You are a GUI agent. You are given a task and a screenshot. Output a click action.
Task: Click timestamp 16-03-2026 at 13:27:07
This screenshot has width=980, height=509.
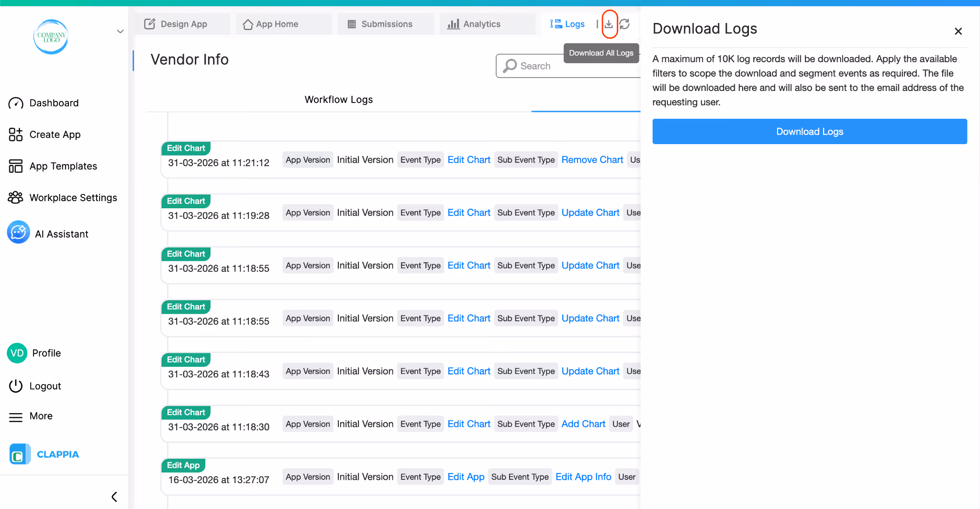(219, 480)
